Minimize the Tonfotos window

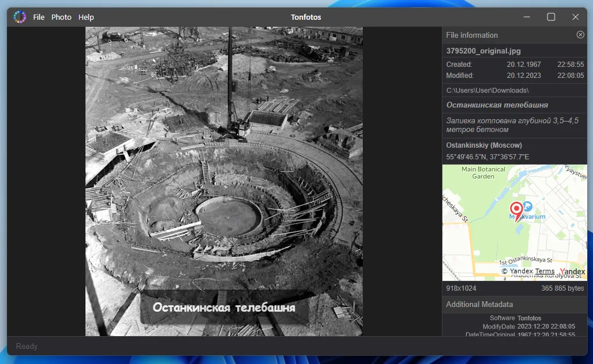[x=526, y=17]
